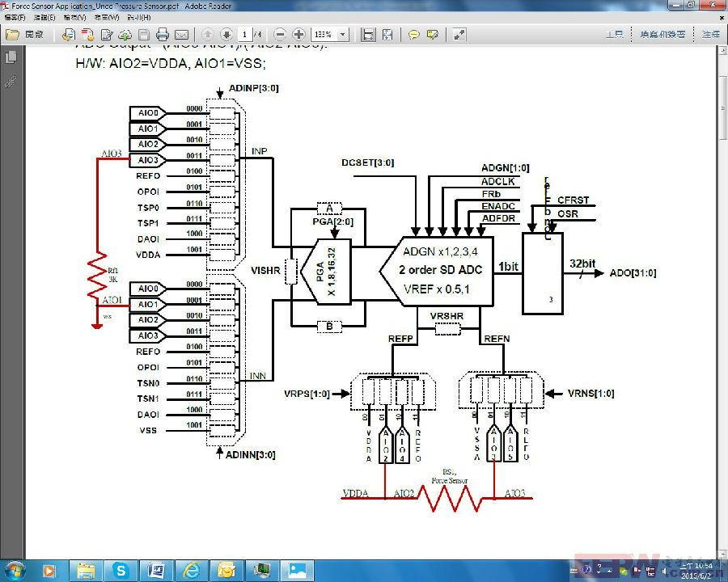Screen dimensions: 728x582
Task: Open Microsoft Word from taskbar
Action: pos(156,571)
